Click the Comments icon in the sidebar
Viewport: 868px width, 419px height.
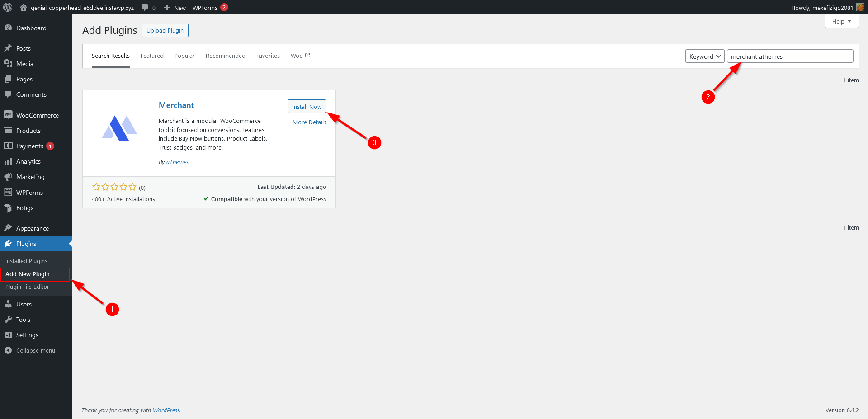pyautogui.click(x=8, y=94)
